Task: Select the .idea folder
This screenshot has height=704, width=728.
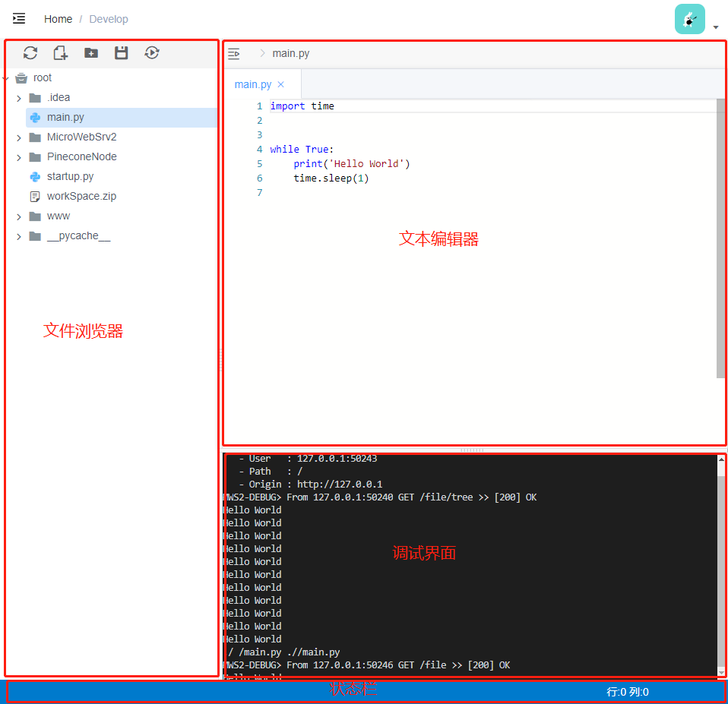Action: tap(59, 97)
